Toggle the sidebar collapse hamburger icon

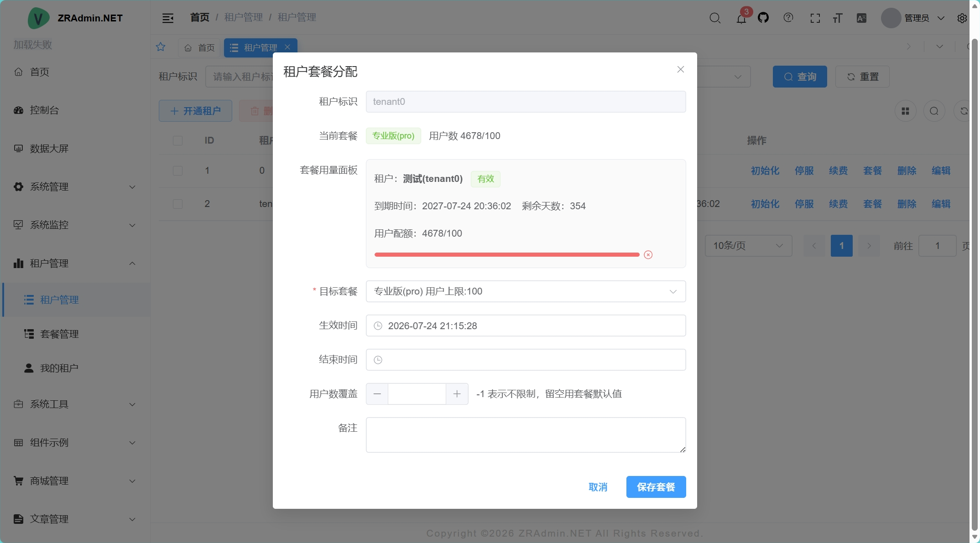coord(168,18)
